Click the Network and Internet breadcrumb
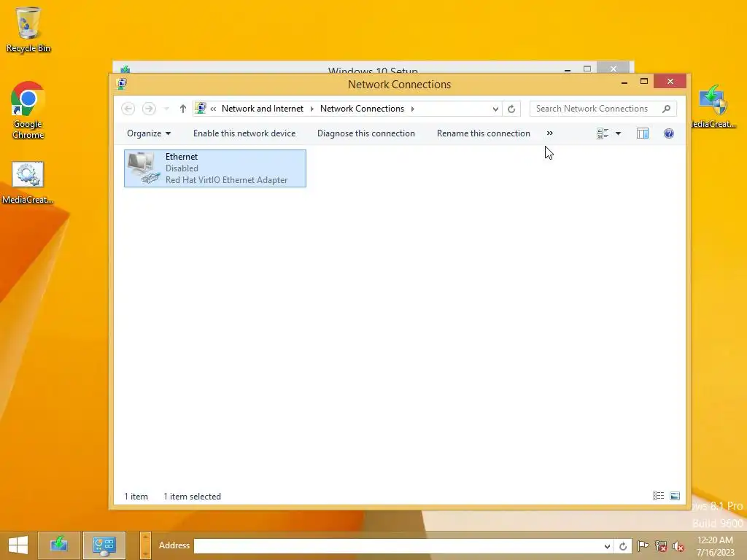747x560 pixels. [263, 109]
